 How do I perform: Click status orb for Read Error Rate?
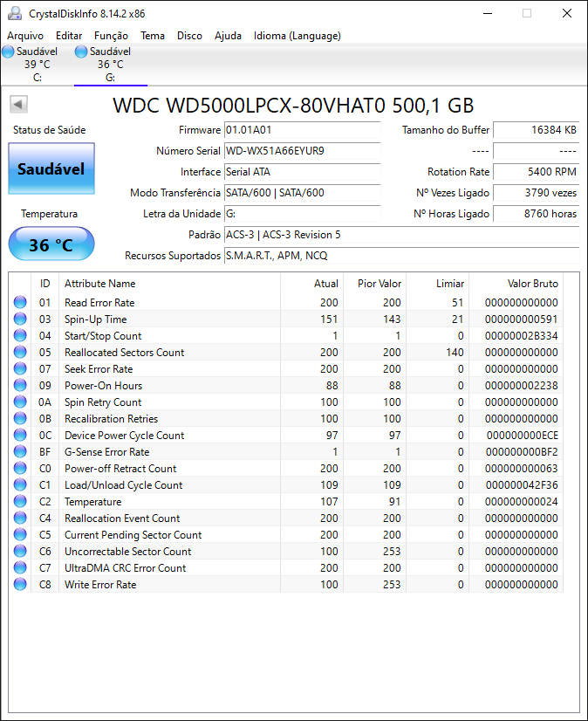pos(20,302)
